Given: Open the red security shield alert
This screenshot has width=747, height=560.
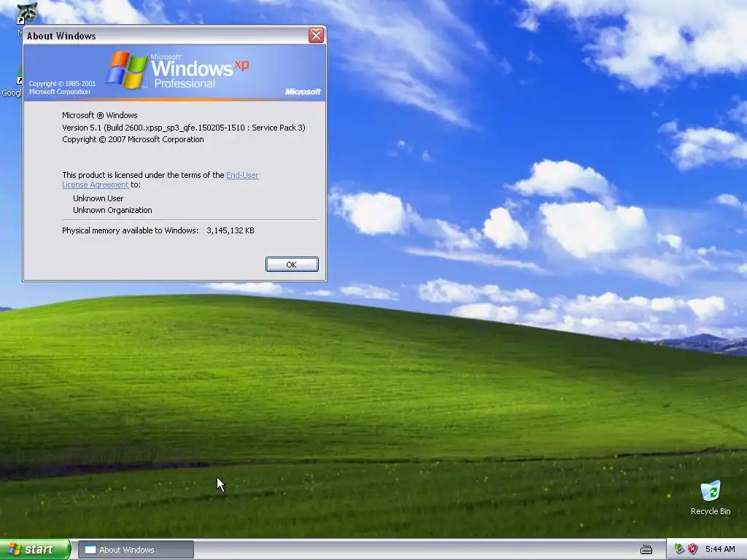Looking at the screenshot, I should pyautogui.click(x=693, y=550).
